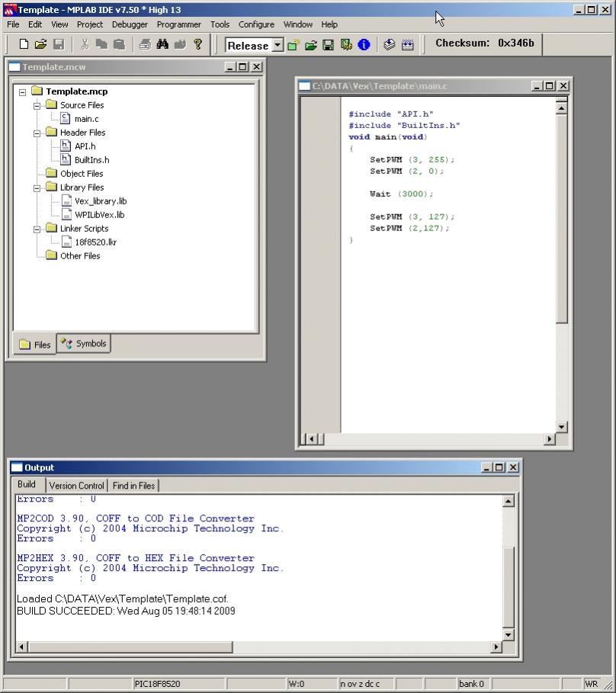The image size is (616, 693).
Task: Open the Project menu
Action: tap(90, 24)
